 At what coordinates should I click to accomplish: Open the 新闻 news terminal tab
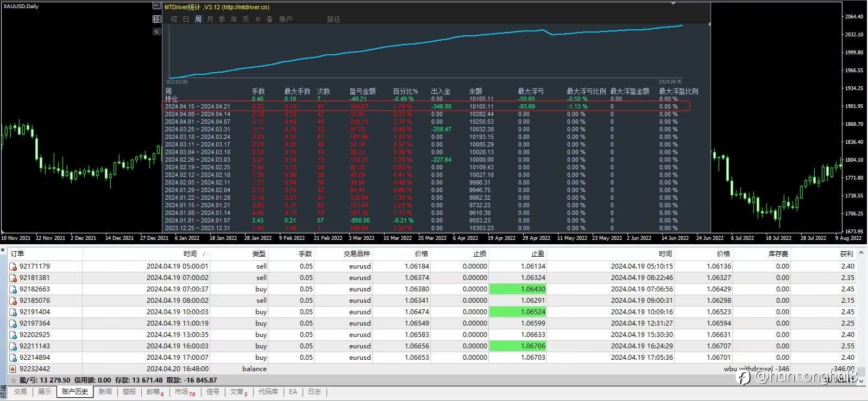105,392
